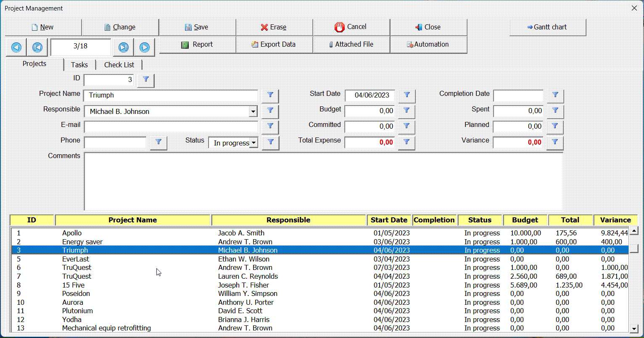Screen dimensions: 644x338
Task: Expand the Status dropdown
Action: pyautogui.click(x=253, y=143)
